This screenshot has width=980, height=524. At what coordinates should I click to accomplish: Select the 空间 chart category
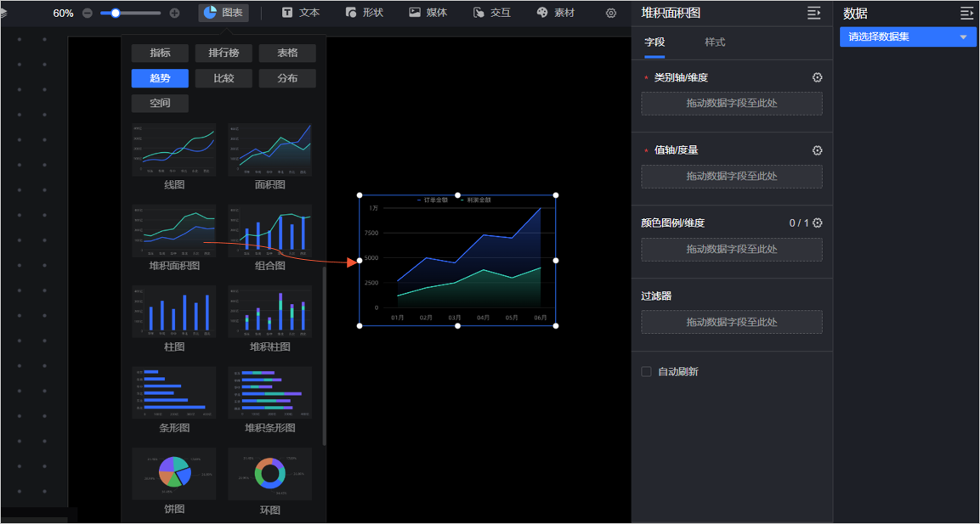point(160,103)
